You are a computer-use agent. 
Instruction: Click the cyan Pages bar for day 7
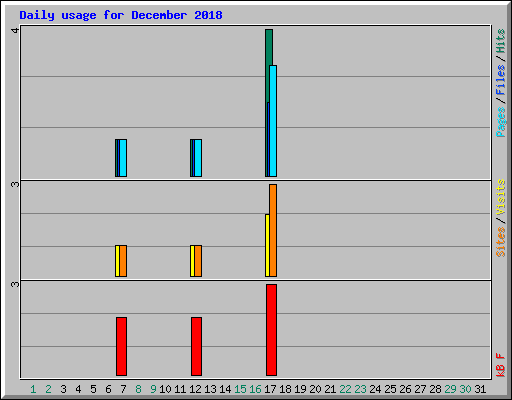123,158
